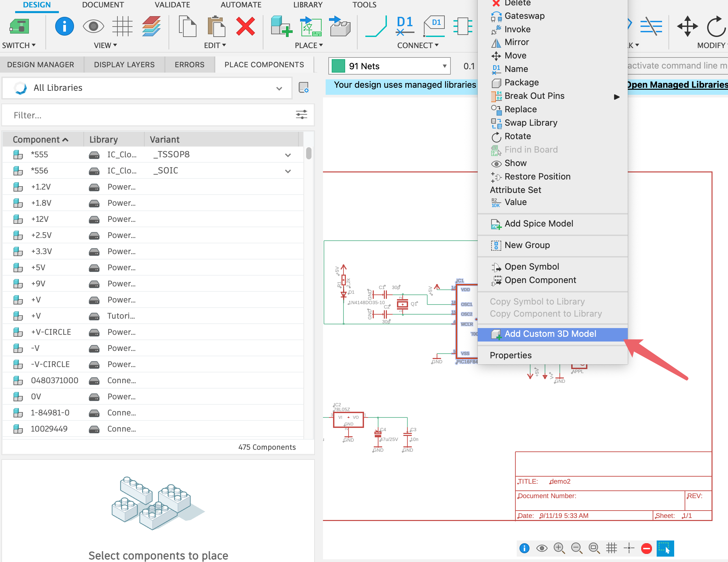Image resolution: width=728 pixels, height=562 pixels.
Task: Click the green Nets color swatch
Action: click(x=338, y=66)
